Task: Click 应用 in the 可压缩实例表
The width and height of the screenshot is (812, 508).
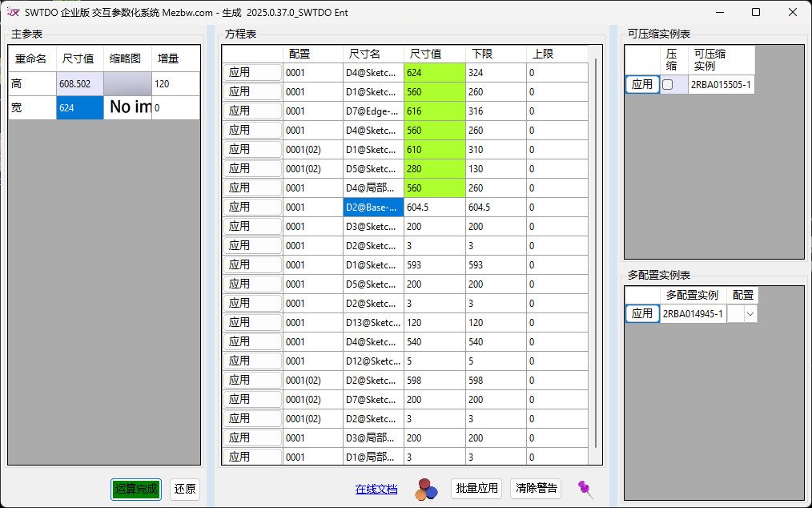Action: point(641,84)
